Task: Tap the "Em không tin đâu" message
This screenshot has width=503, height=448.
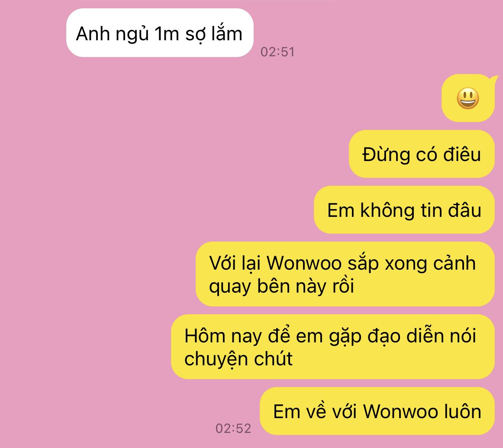Action: (x=404, y=210)
